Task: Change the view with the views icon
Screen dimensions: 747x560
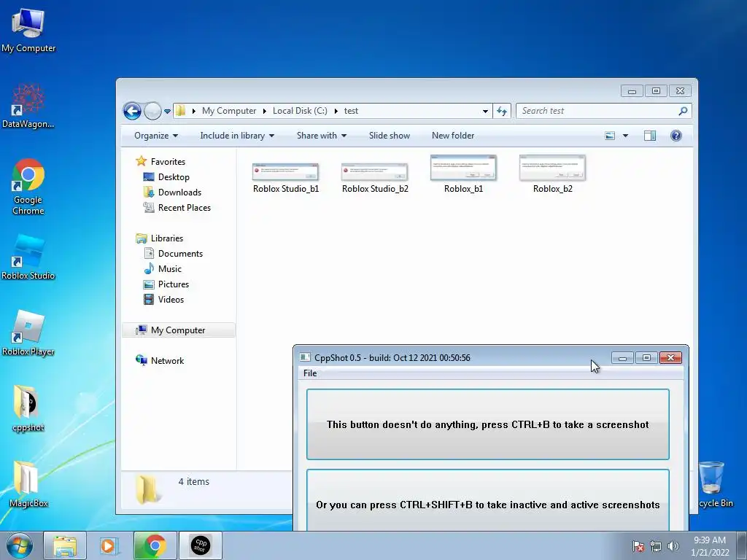Action: pyautogui.click(x=610, y=136)
